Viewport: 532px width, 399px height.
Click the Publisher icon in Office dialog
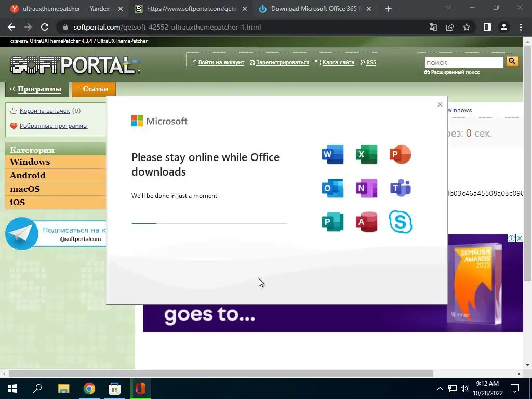pos(332,222)
